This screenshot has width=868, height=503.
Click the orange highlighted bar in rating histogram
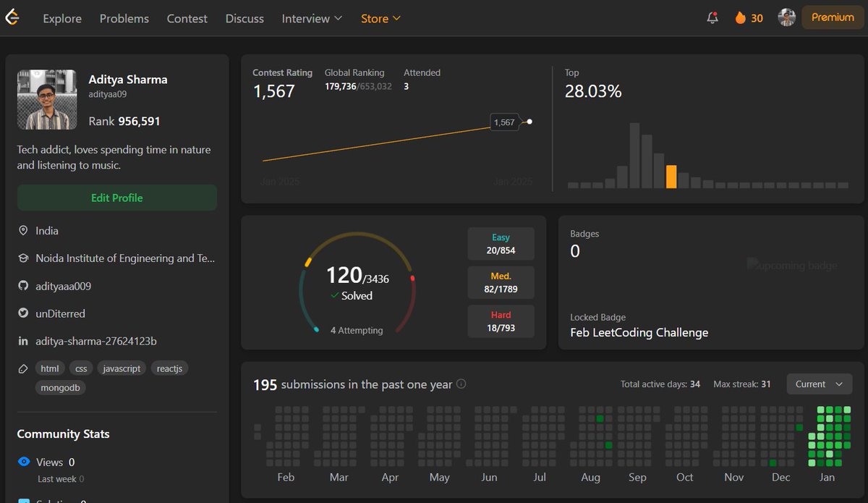pyautogui.click(x=671, y=177)
